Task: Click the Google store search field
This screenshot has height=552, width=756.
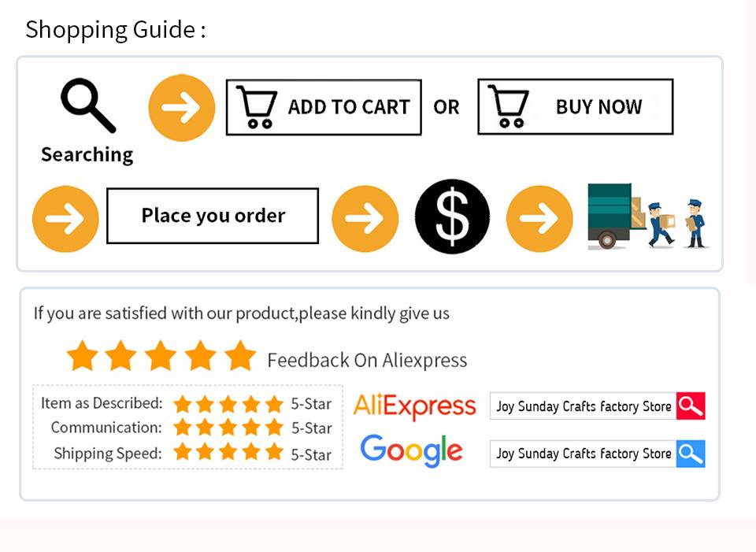Action: pos(583,454)
